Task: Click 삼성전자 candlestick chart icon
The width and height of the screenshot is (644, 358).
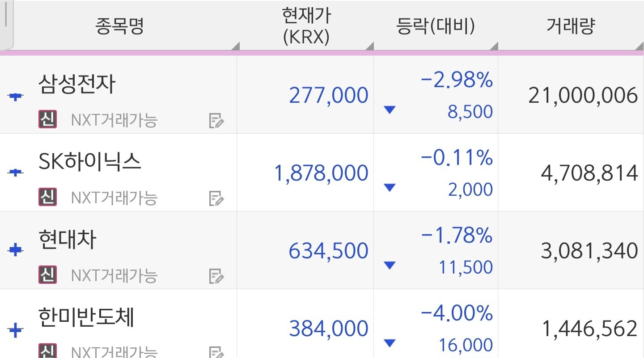Action: click(x=16, y=96)
